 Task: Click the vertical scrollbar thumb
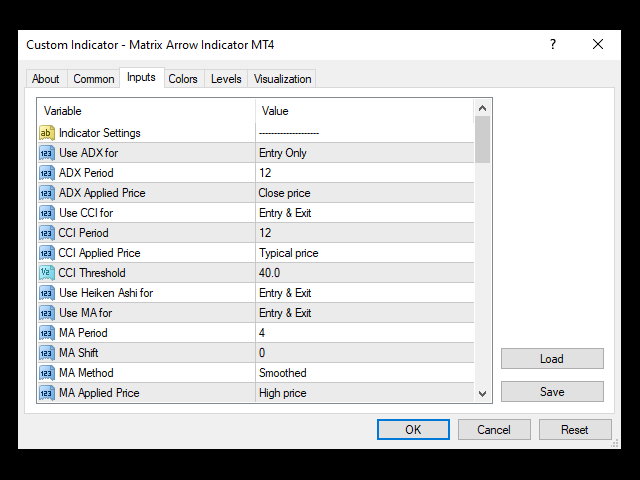tap(482, 140)
